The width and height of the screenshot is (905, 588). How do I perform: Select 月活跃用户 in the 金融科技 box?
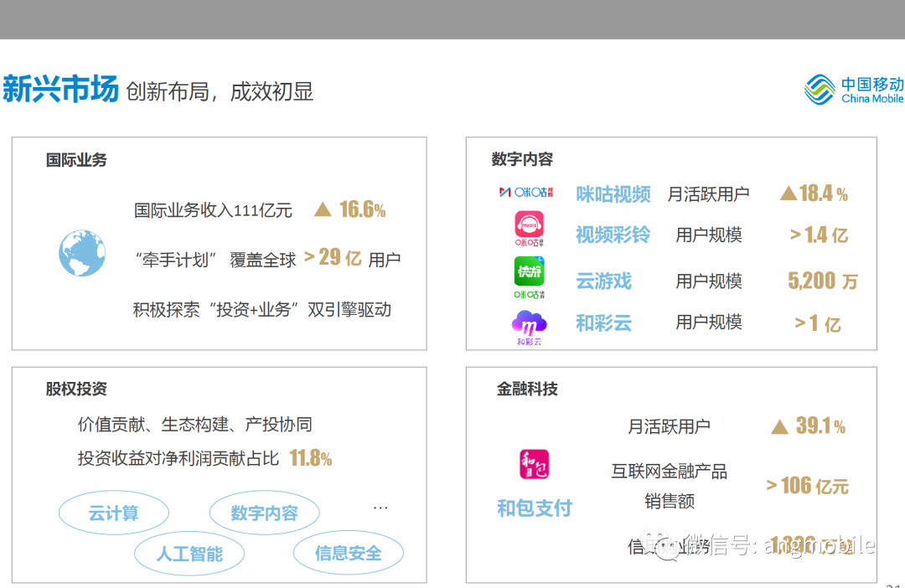(669, 426)
